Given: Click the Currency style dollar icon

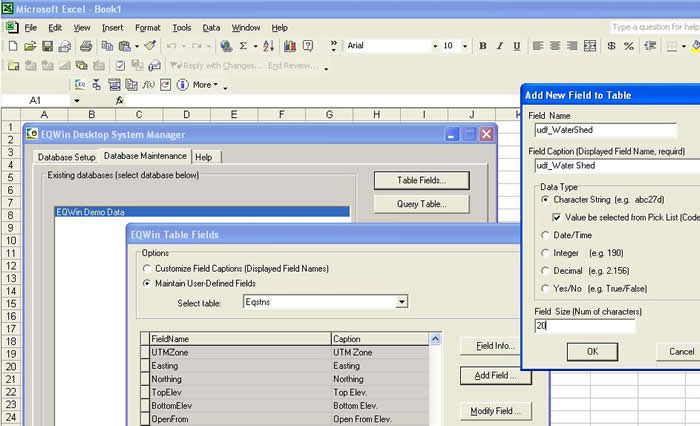Looking at the screenshot, I should (x=611, y=46).
